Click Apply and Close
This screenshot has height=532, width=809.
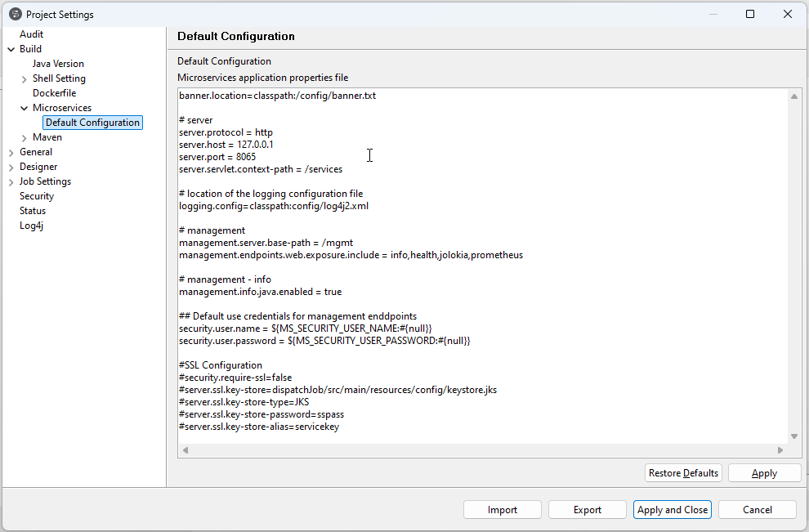672,509
